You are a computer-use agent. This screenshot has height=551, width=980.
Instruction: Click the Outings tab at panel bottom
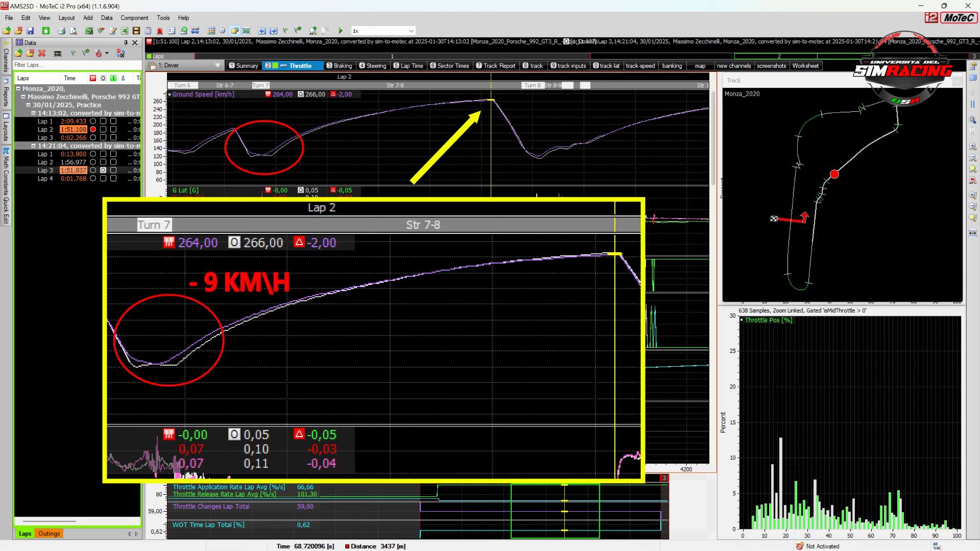coord(49,534)
